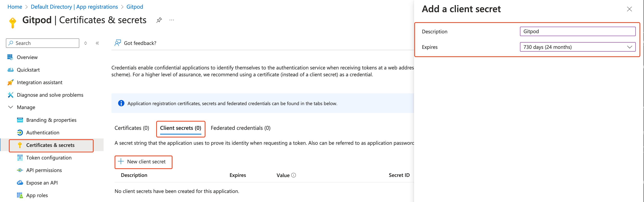Click the Overview grid icon in sidebar
The image size is (644, 202).
point(10,57)
